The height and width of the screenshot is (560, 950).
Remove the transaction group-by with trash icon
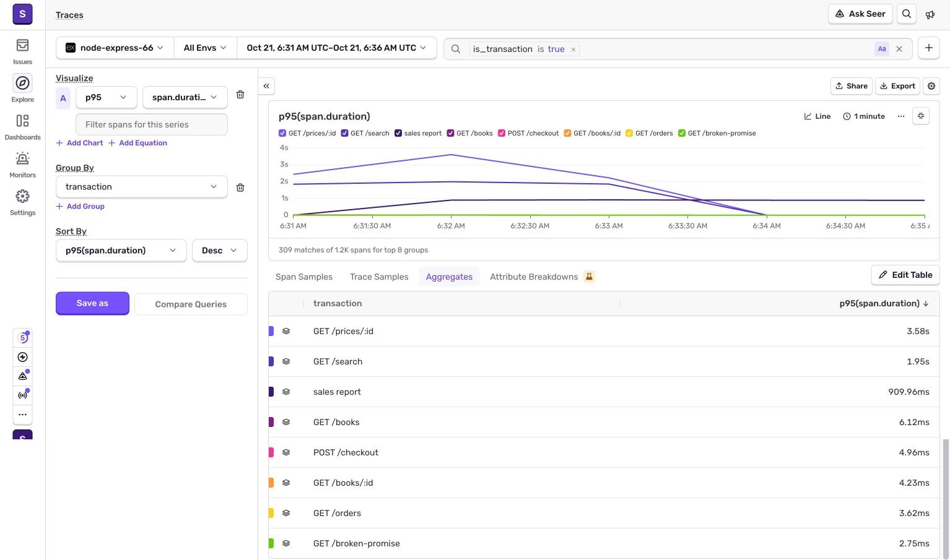[x=240, y=187]
